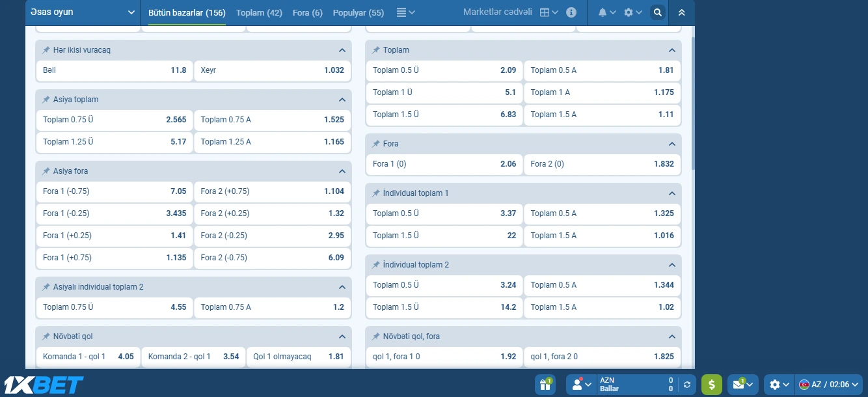The width and height of the screenshot is (868, 397).
Task: Open the notification bell menu
Action: tap(606, 12)
